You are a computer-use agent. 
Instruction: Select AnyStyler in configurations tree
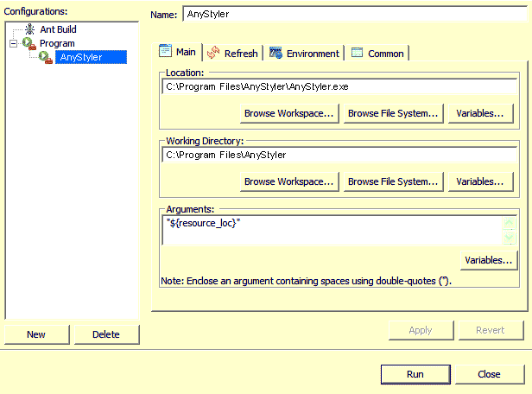tap(80, 57)
